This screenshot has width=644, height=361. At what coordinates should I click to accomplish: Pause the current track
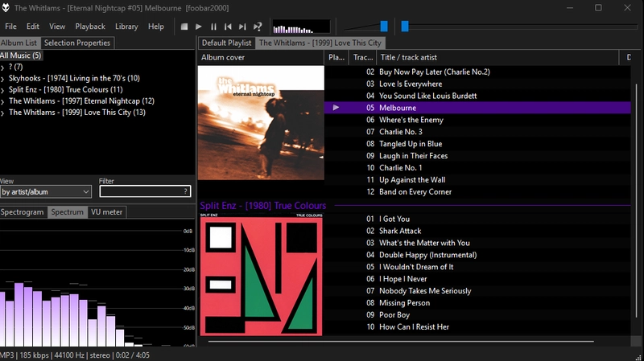coord(213,27)
